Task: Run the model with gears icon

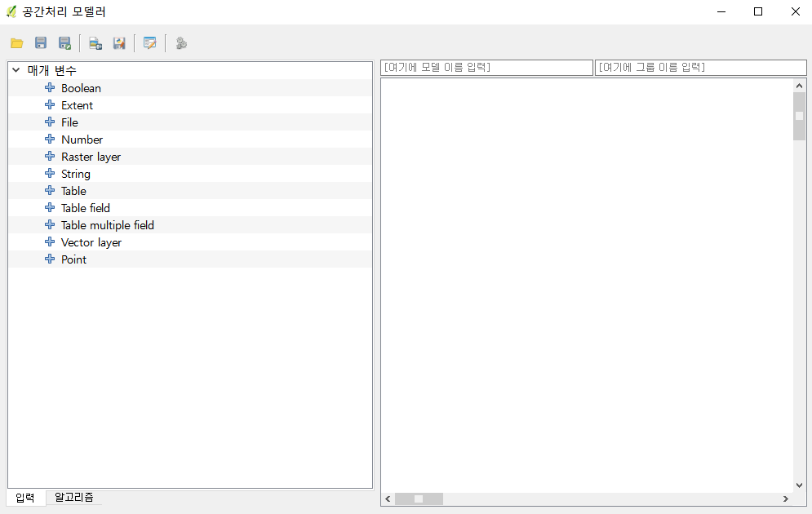Action: tap(180, 43)
